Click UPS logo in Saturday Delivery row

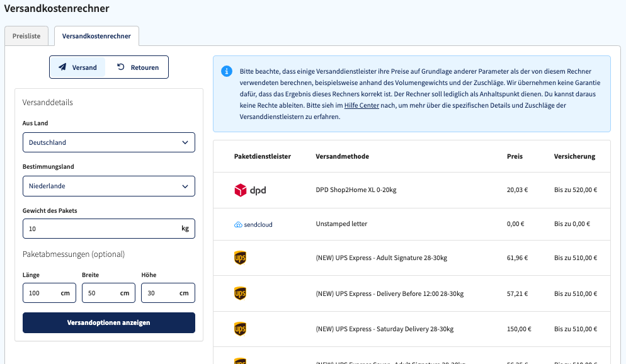tap(240, 329)
